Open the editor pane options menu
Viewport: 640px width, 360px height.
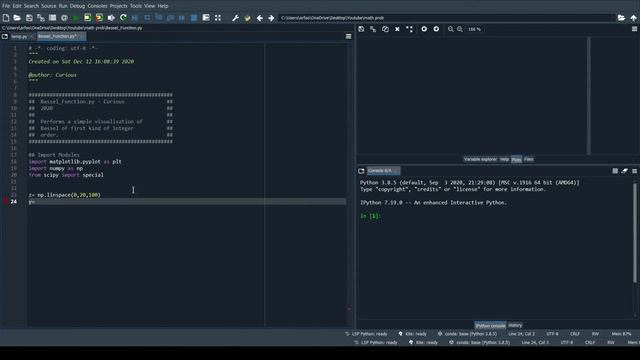click(x=349, y=36)
